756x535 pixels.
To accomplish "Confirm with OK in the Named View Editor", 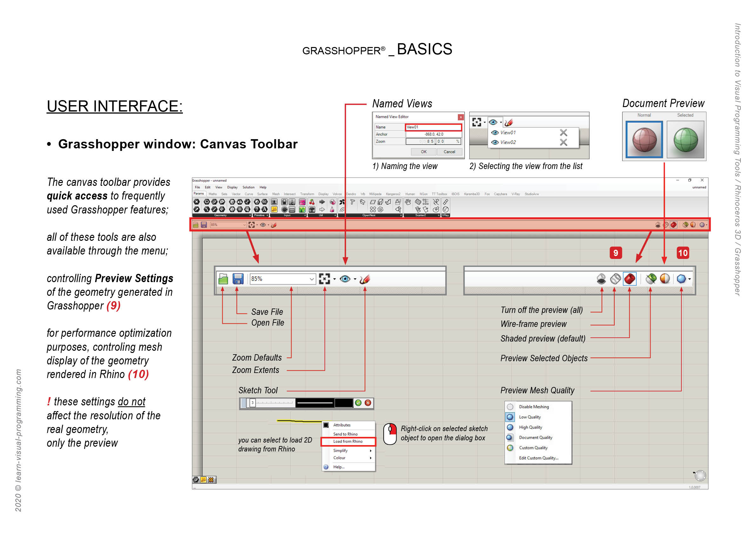I will click(424, 152).
